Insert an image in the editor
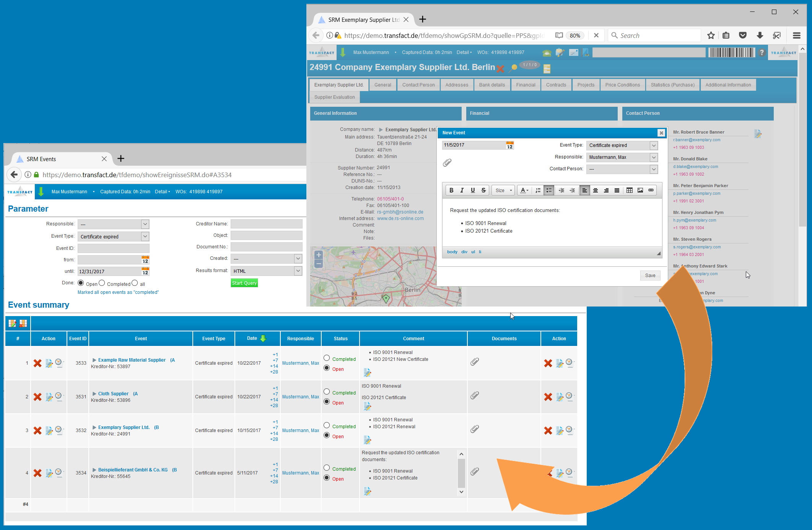 coord(640,190)
